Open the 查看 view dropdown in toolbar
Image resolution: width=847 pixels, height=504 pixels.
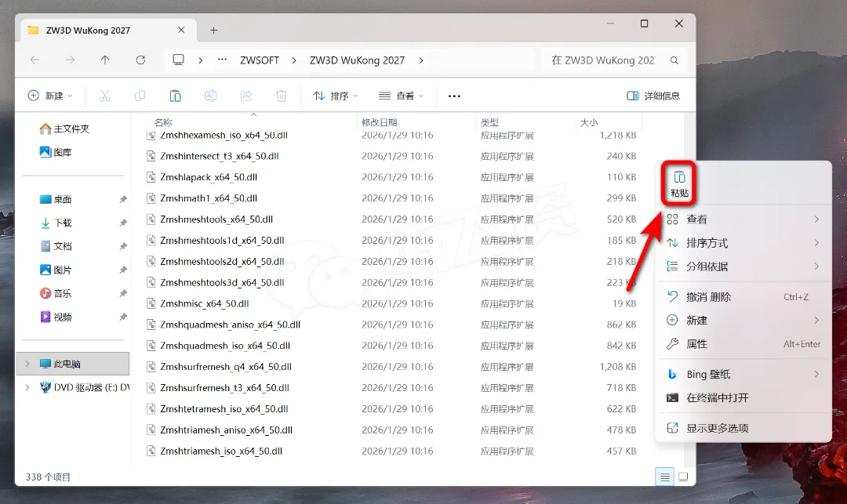pos(401,96)
